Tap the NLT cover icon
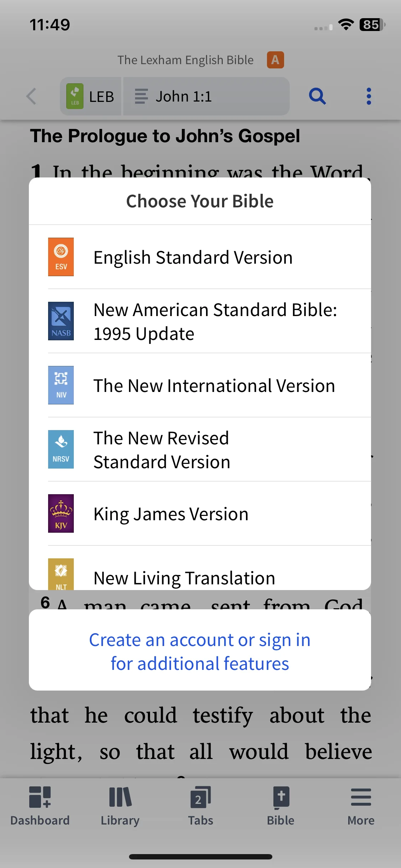Viewport: 401px width, 868px height. tap(61, 574)
